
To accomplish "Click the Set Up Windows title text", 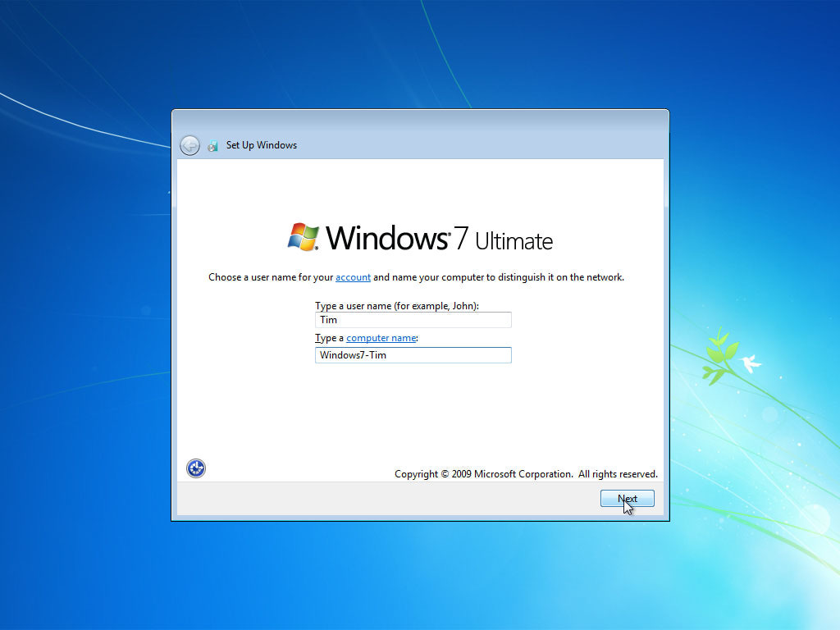I will click(261, 145).
